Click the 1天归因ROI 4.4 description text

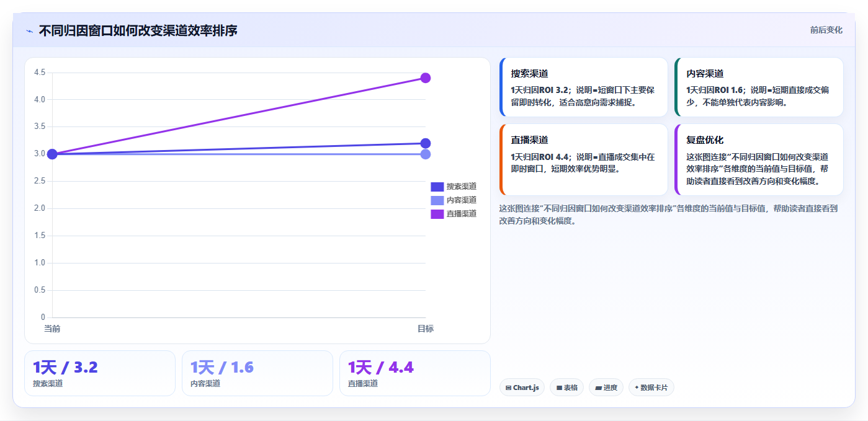point(583,163)
